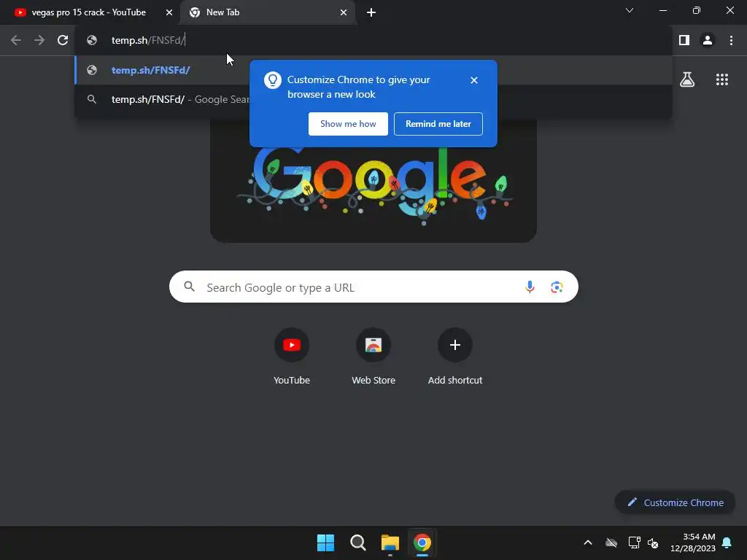The image size is (747, 560).
Task: Close the YouTube tab
Action: pyautogui.click(x=169, y=12)
